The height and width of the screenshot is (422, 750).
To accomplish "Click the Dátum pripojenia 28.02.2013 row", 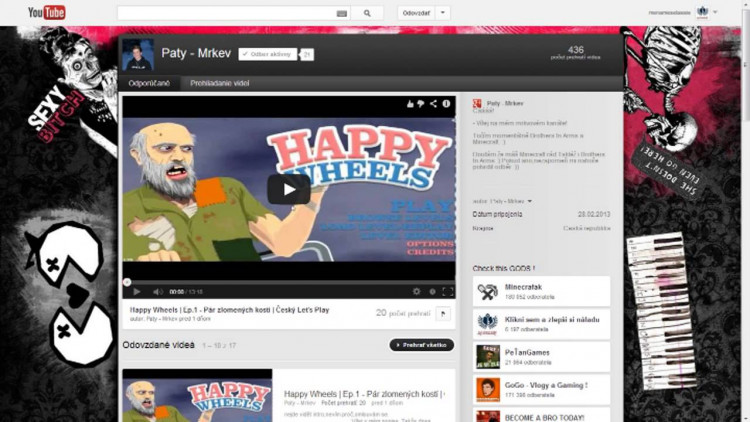I will (541, 214).
